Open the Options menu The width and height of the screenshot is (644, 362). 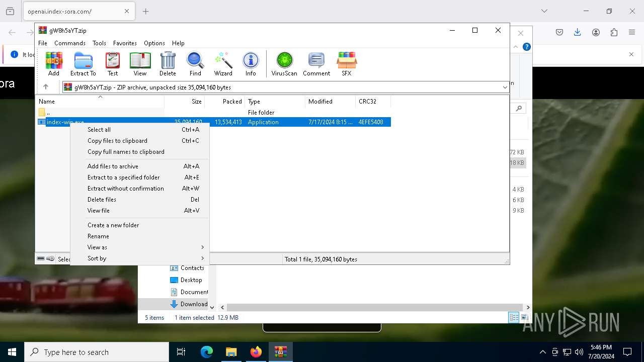(x=154, y=43)
